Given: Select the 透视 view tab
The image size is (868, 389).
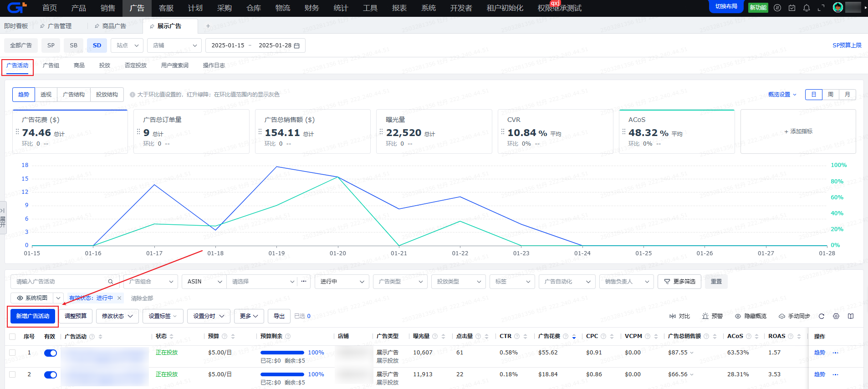Looking at the screenshot, I should click(46, 95).
